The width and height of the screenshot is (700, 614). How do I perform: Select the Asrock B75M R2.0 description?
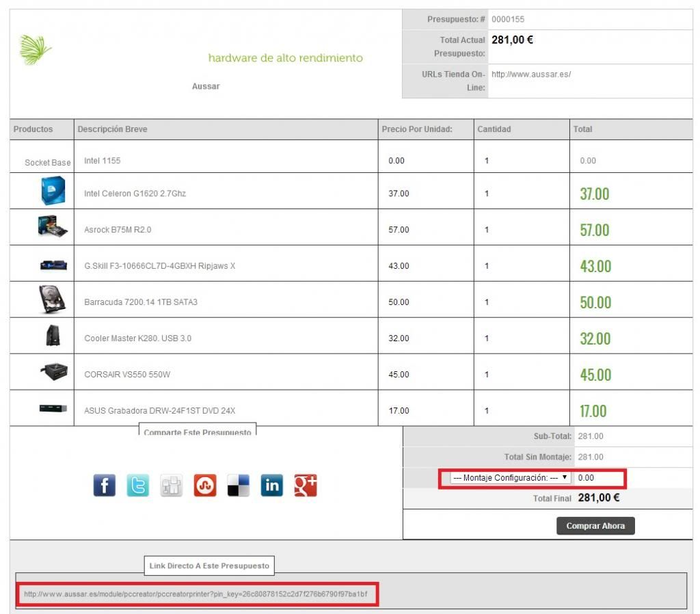pyautogui.click(x=118, y=230)
